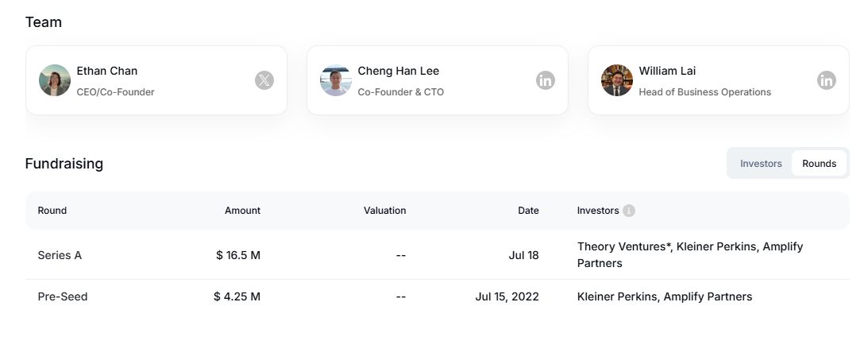This screenshot has height=337, width=868.
Task: Open Ethan Chan's X profile icon
Action: tap(264, 80)
